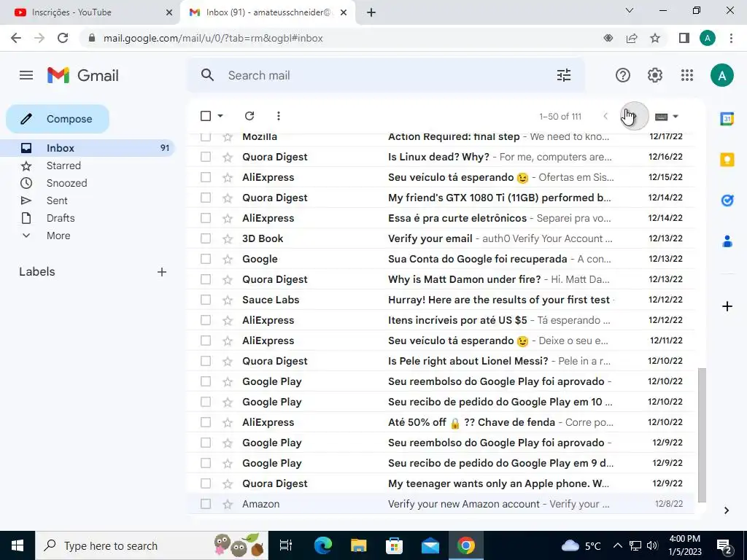
Task: Open Contacts side panel
Action: 727,241
